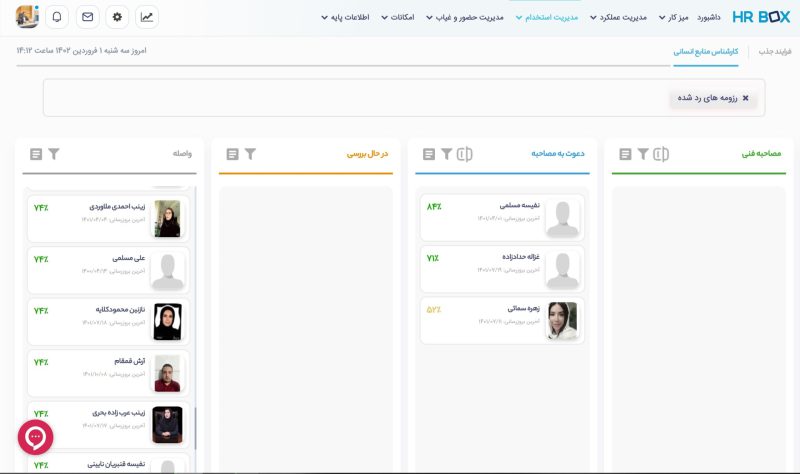Open the علی مسلمی candidate card

pos(108,270)
